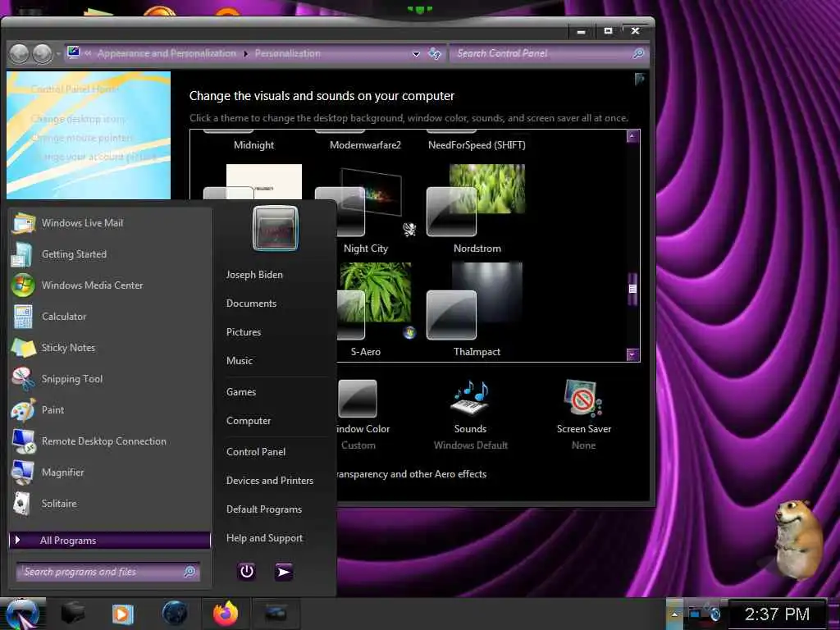Click the help icon in Personalization
This screenshot has width=840, height=630.
(639, 79)
